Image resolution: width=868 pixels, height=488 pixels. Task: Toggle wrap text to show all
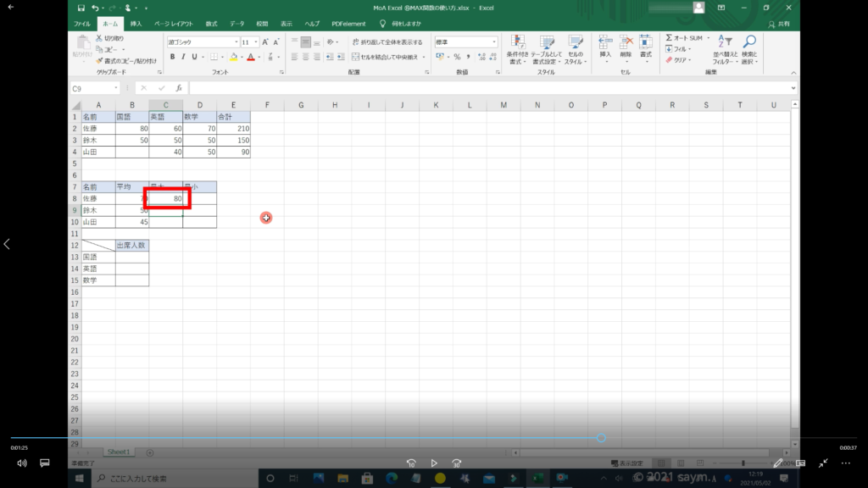[387, 42]
